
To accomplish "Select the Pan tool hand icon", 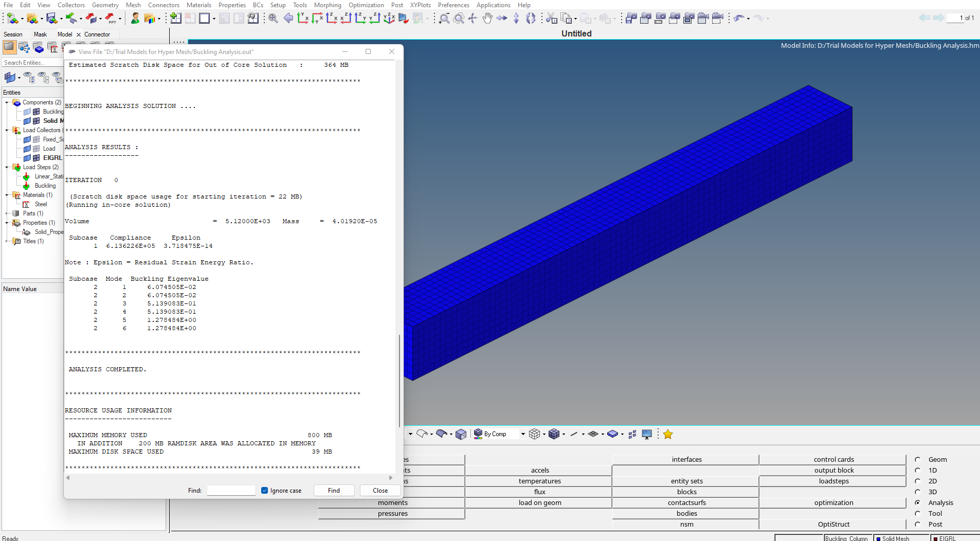I will coord(487,19).
